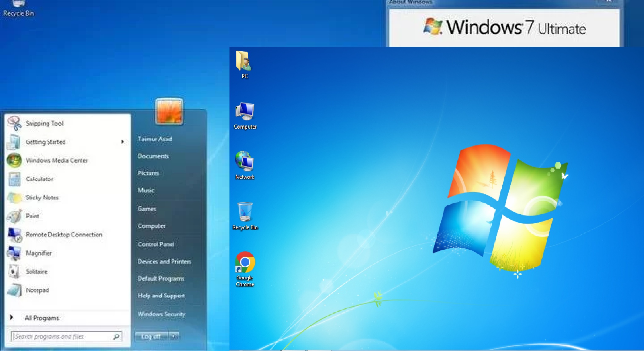Open Devices and Printers menu entry
The height and width of the screenshot is (351, 644).
pyautogui.click(x=164, y=261)
